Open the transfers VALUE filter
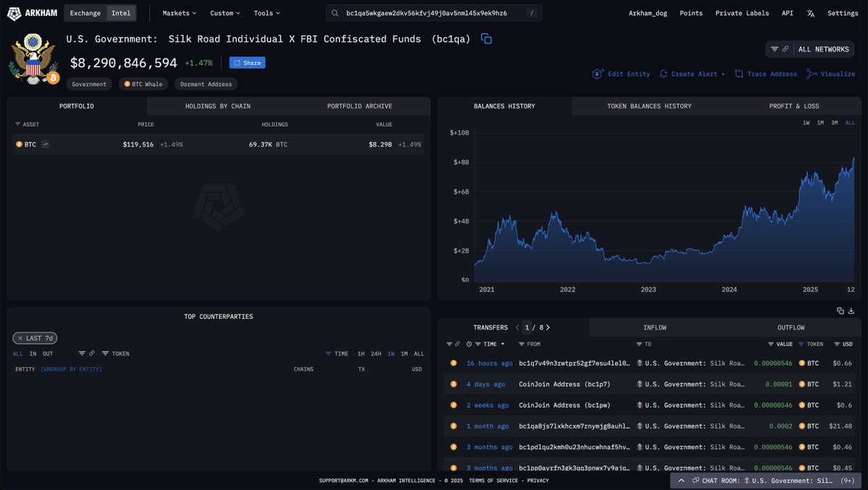 tap(780, 344)
